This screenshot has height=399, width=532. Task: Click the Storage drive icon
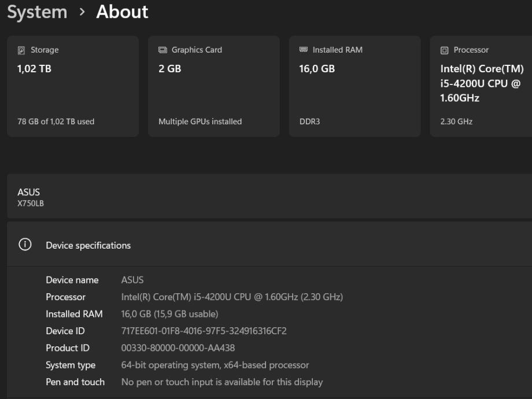point(21,50)
